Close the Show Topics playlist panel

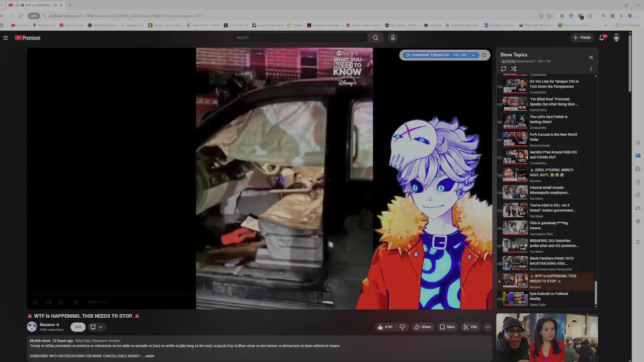pyautogui.click(x=591, y=57)
